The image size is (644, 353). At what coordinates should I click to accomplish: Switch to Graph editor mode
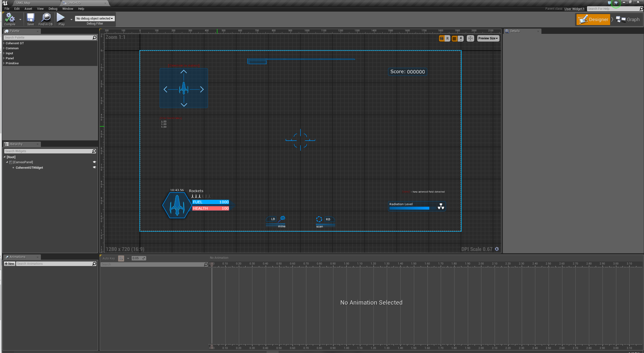628,20
